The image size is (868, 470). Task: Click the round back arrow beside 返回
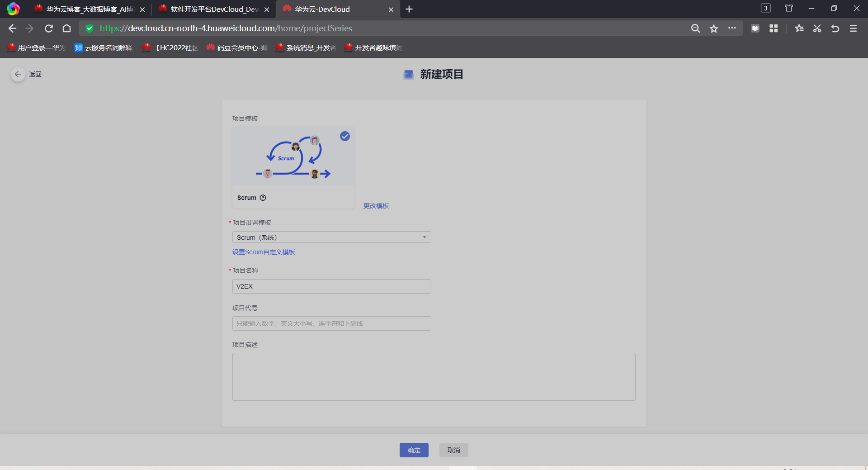[x=18, y=74]
